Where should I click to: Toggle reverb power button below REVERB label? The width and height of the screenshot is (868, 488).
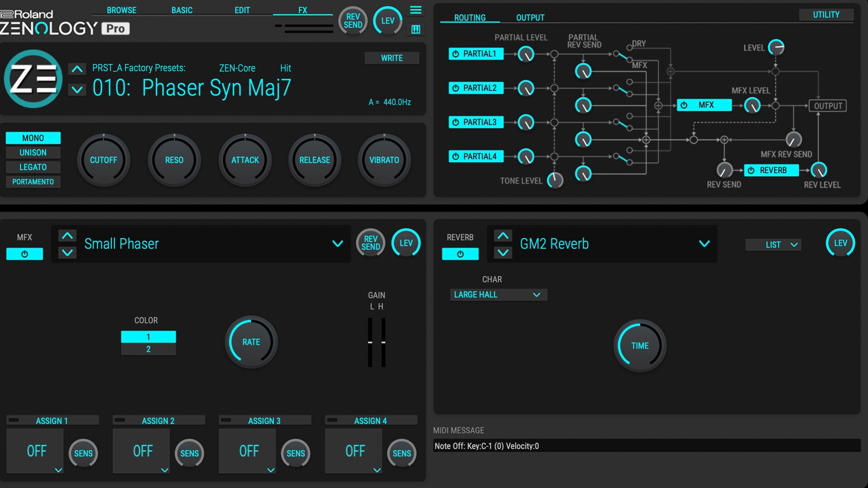pyautogui.click(x=460, y=254)
